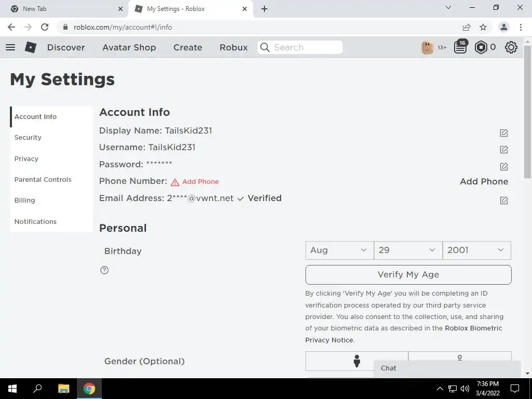Open the Account Info settings section
Screen dimensions: 532x399
(x=51, y=117)
